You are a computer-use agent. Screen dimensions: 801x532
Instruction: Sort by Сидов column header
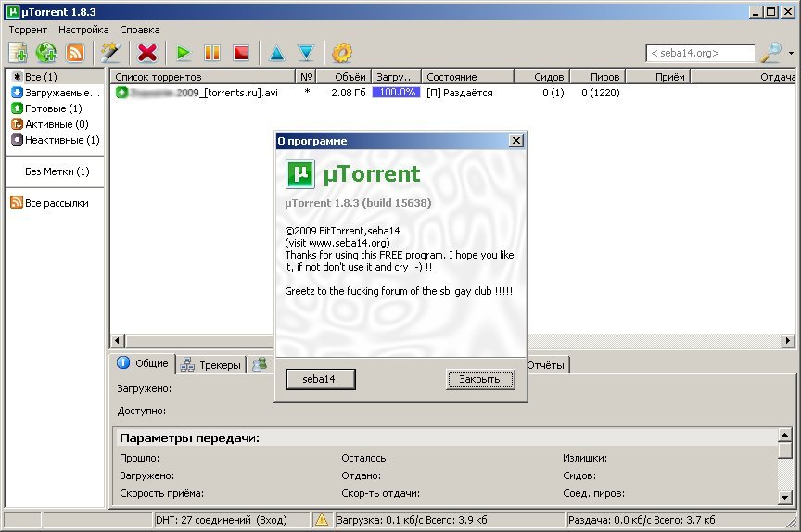tap(541, 77)
